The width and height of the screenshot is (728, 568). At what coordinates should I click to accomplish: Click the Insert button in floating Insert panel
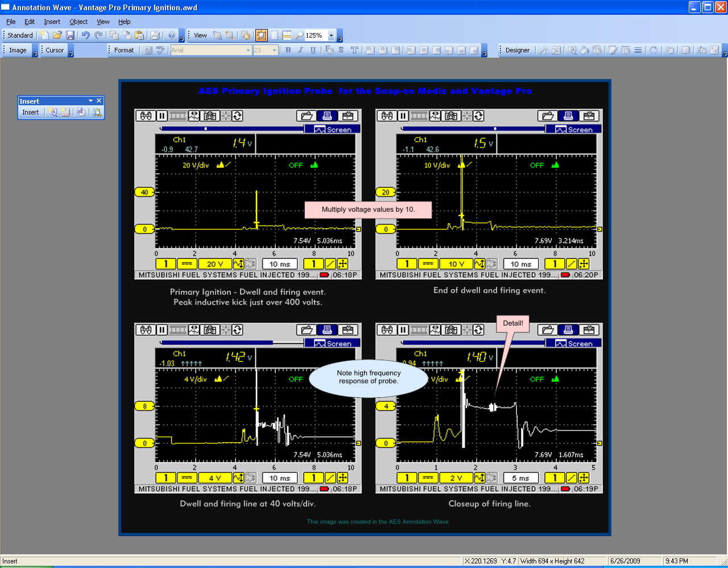coord(31,113)
